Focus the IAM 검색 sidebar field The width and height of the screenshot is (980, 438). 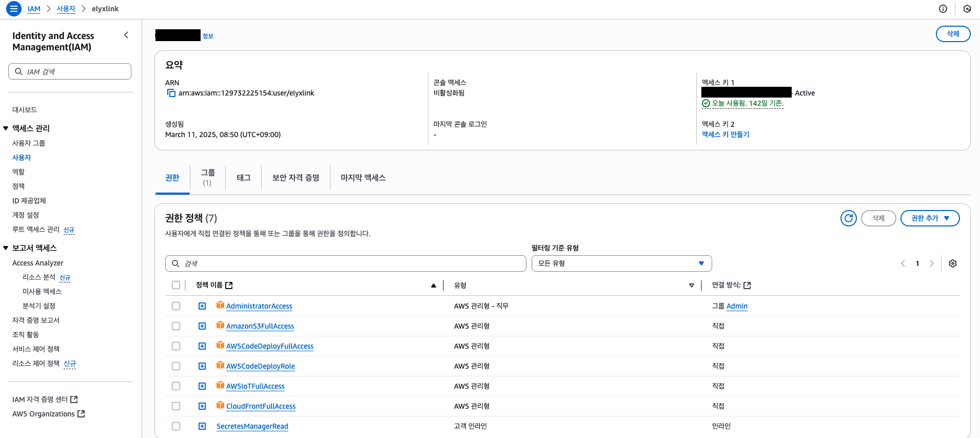click(70, 71)
